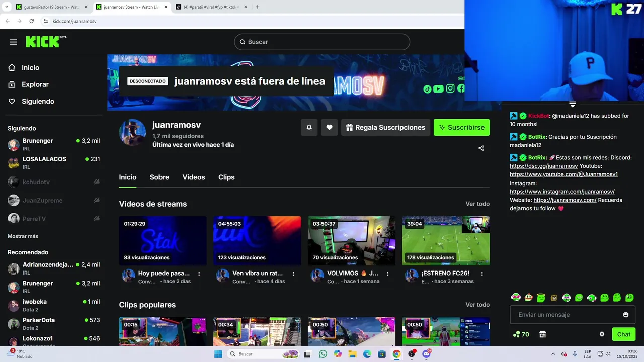This screenshot has width=644, height=362.
Task: Open recommended channel ParkerDota
Action: pos(53,324)
